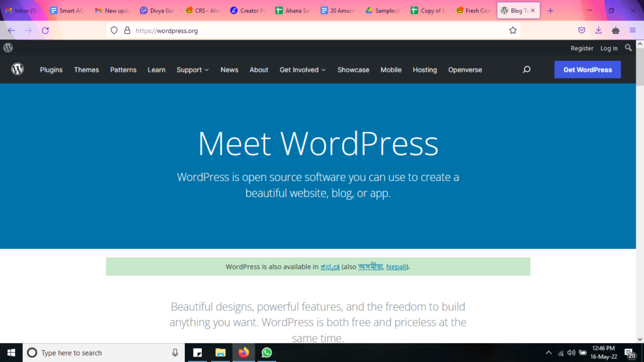Click the scrollbar down arrow
The image size is (644, 362).
coord(640,339)
